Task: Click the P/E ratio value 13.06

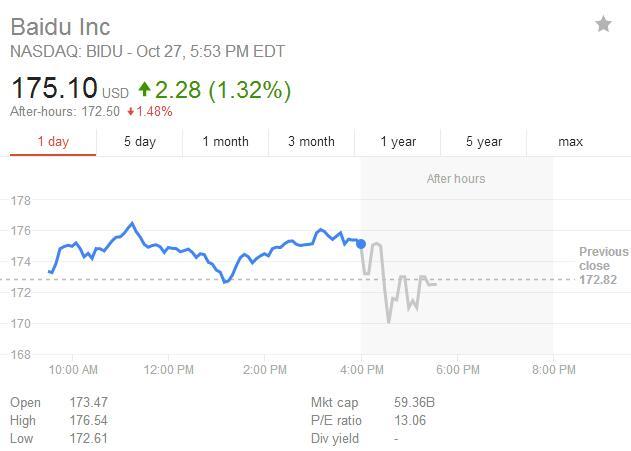Action: pyautogui.click(x=411, y=421)
